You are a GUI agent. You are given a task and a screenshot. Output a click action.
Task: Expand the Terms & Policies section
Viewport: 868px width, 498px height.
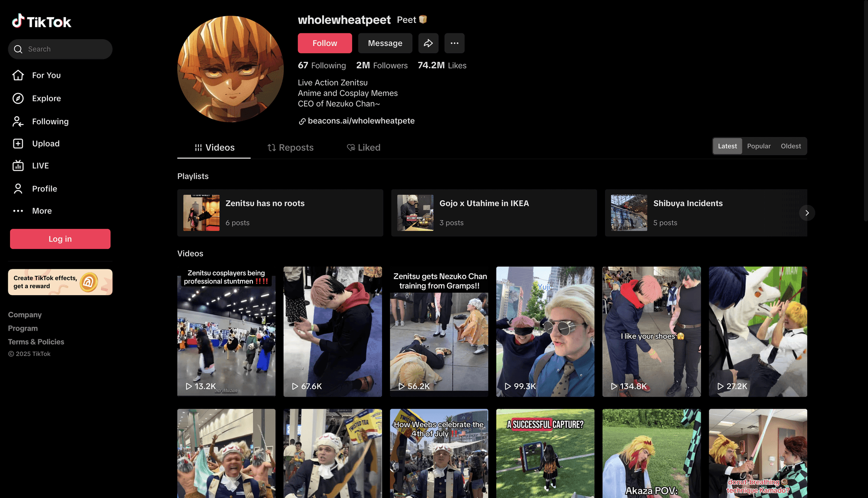[x=36, y=342]
